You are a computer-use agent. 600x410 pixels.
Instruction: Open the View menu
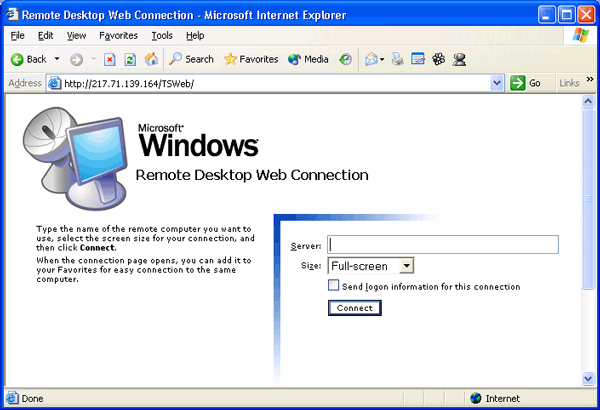point(77,36)
